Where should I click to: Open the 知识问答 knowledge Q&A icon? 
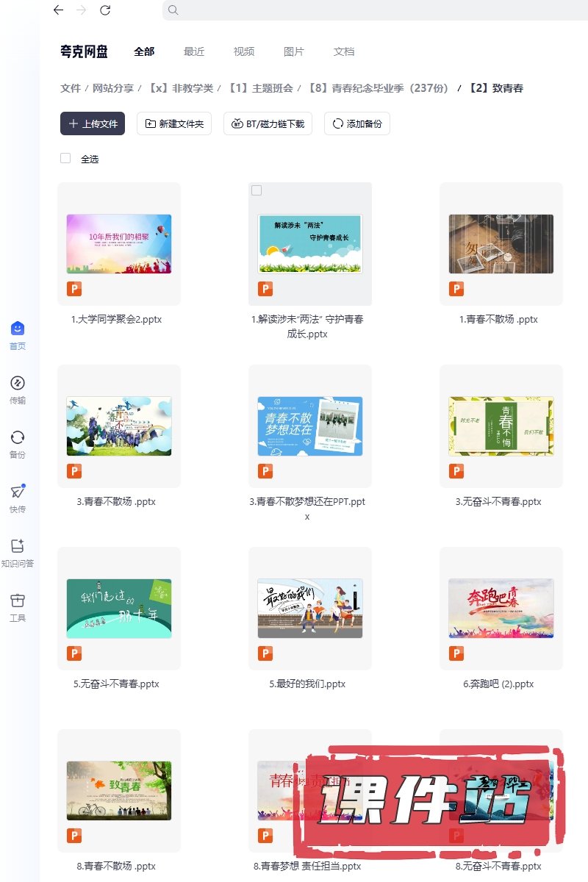(x=18, y=546)
